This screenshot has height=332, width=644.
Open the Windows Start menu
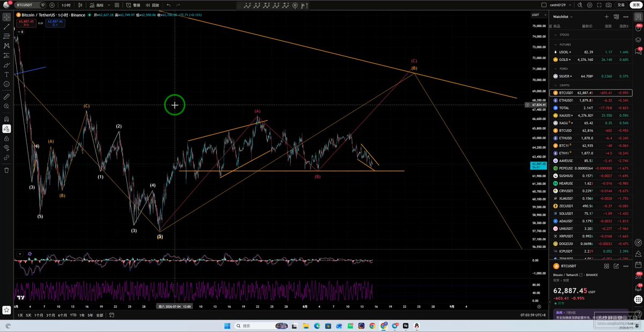(228, 326)
